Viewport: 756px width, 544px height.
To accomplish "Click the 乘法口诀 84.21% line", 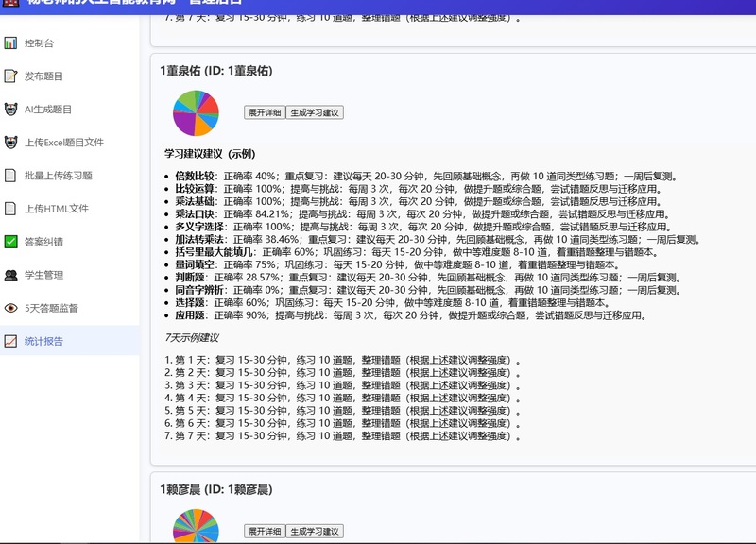I will pyautogui.click(x=422, y=214).
